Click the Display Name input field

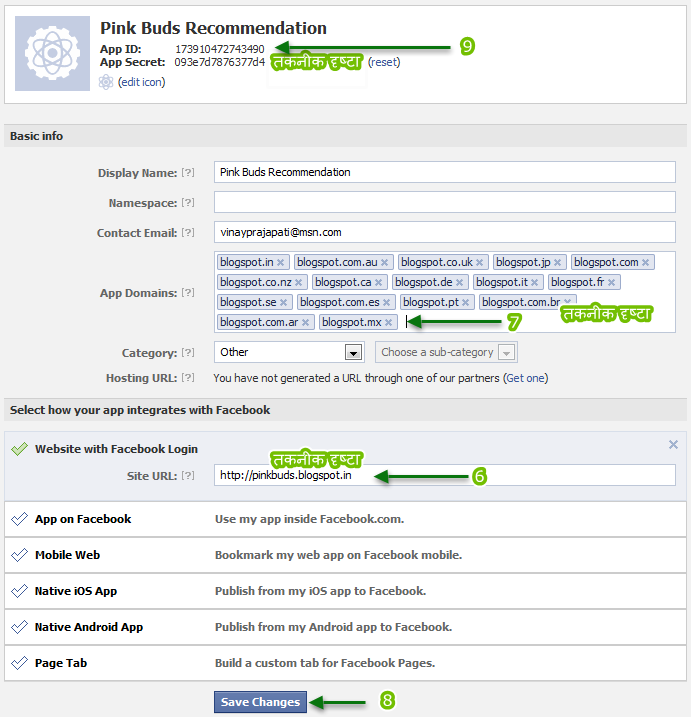445,172
